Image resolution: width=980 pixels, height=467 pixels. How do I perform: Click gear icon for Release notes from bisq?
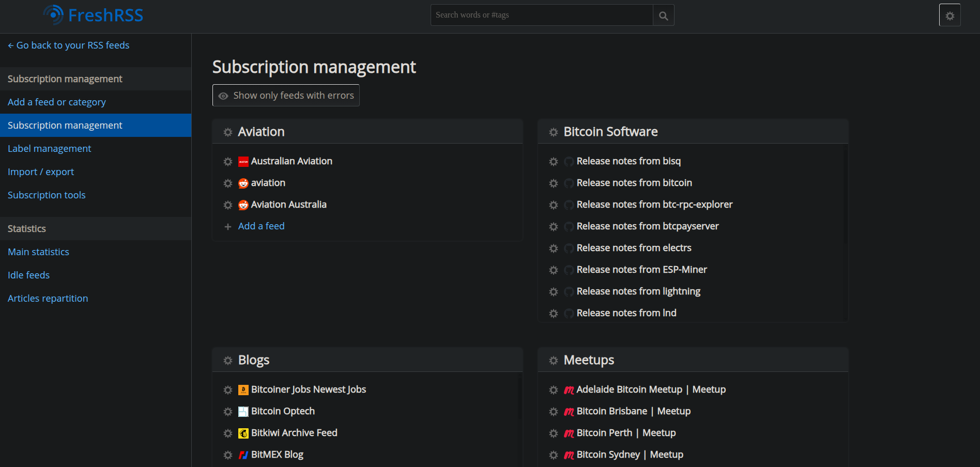554,162
